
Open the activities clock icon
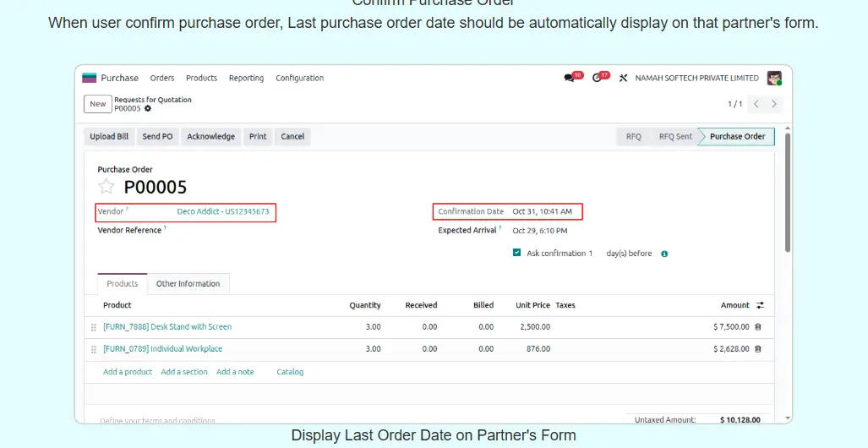[x=598, y=78]
